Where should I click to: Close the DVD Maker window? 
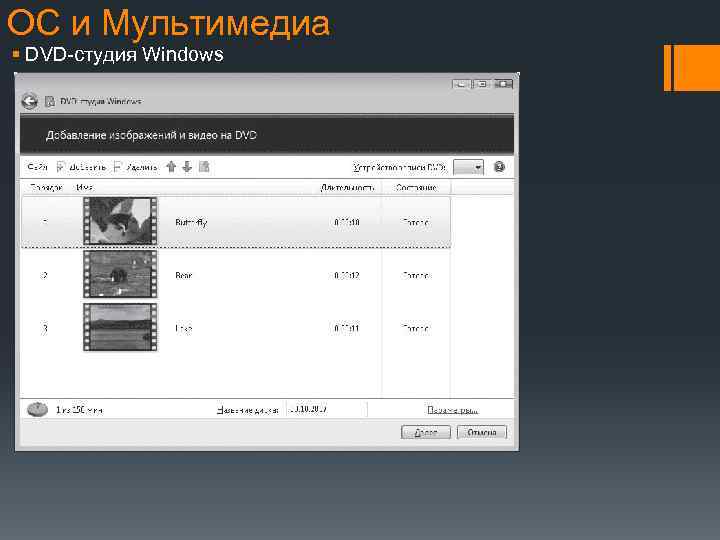coord(503,84)
